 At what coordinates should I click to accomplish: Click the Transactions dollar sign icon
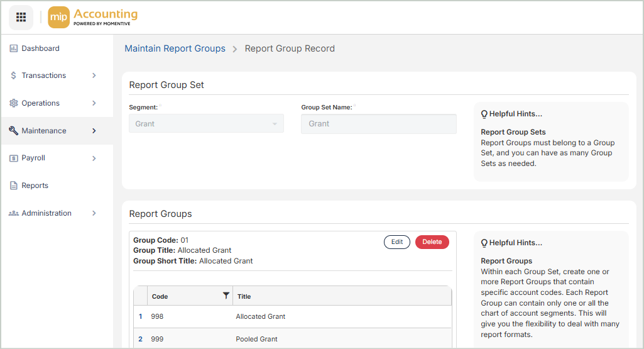pyautogui.click(x=14, y=75)
